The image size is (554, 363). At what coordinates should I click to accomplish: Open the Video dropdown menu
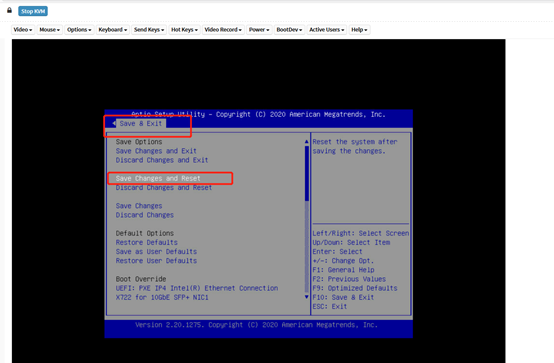23,30
